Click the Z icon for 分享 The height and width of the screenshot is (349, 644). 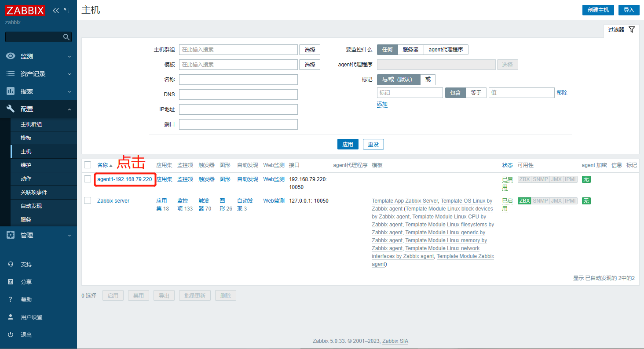pyautogui.click(x=11, y=282)
